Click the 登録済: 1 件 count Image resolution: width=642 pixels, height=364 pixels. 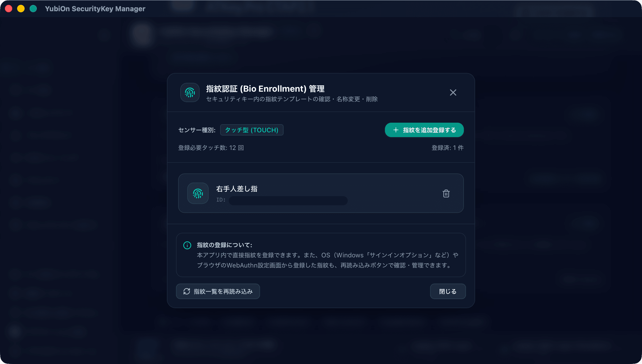(x=448, y=148)
